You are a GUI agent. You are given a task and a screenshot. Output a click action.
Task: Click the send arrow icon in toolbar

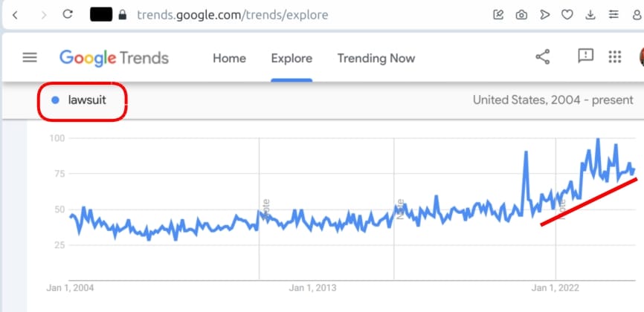click(x=544, y=15)
